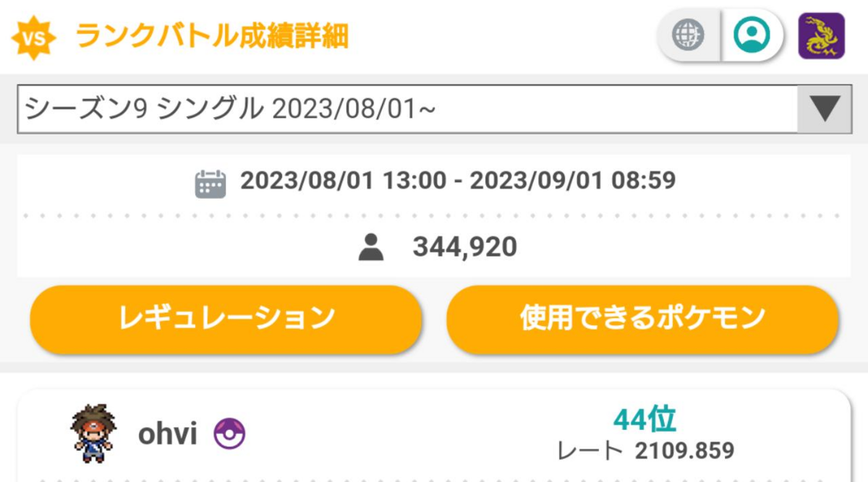Screen dimensions: 868x482
Task: Open the シーズン9 シングル season dropdown
Action: 434,109
